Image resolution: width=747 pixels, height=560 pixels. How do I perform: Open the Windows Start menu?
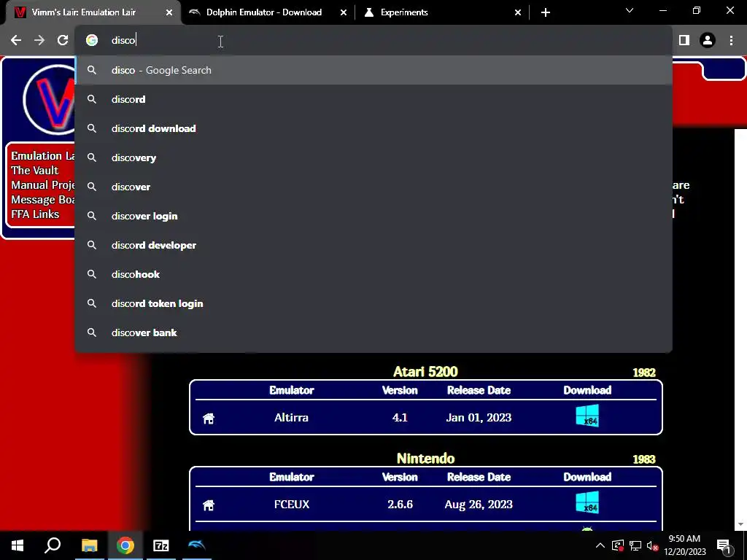[18, 545]
